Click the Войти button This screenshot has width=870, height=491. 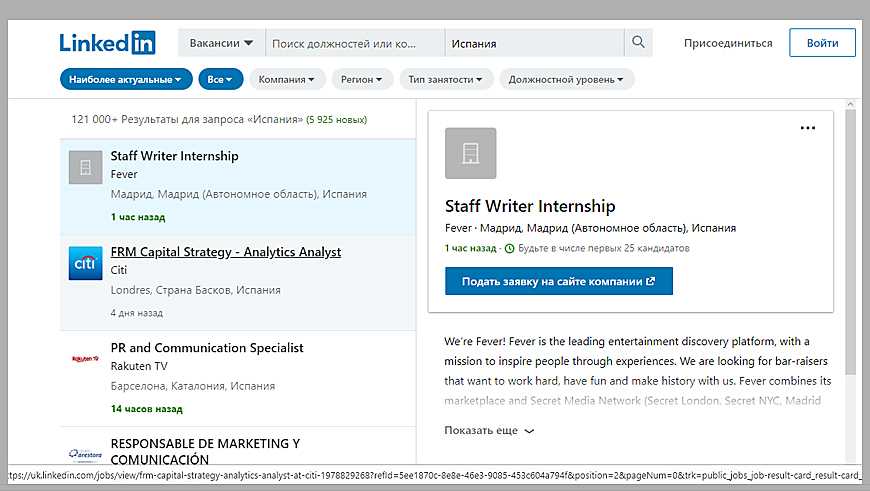pyautogui.click(x=822, y=43)
